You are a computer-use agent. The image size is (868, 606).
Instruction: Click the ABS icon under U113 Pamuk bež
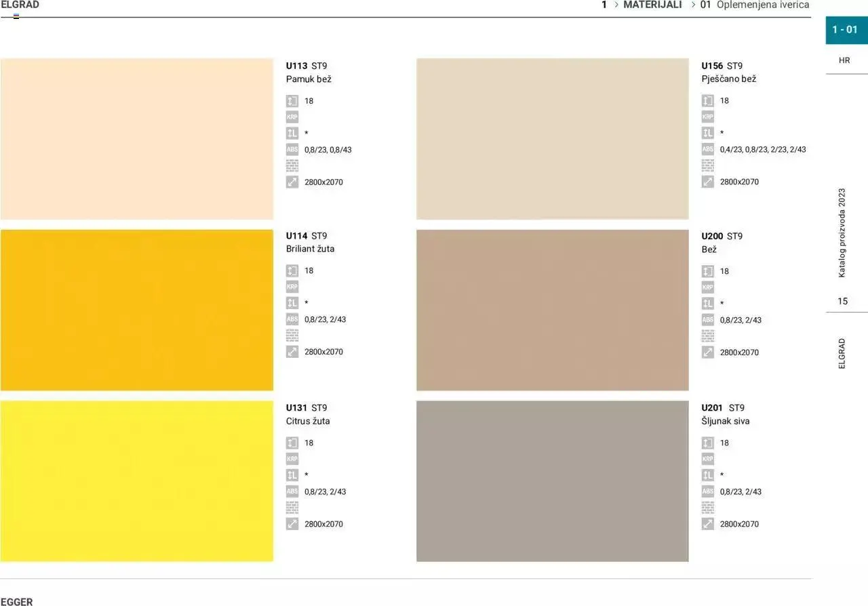pyautogui.click(x=292, y=150)
